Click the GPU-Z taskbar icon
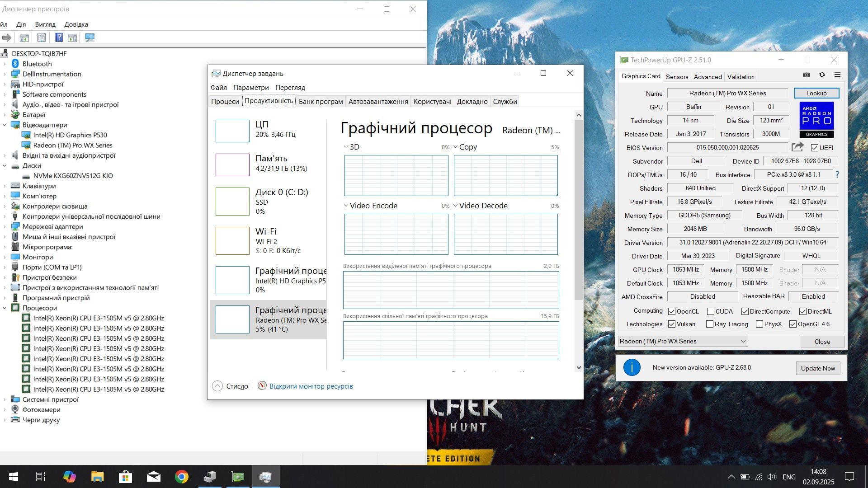Screen dimensions: 868x488 coord(238,477)
